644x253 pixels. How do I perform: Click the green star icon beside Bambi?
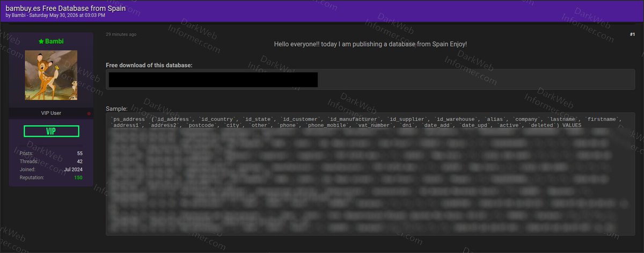pyautogui.click(x=41, y=41)
